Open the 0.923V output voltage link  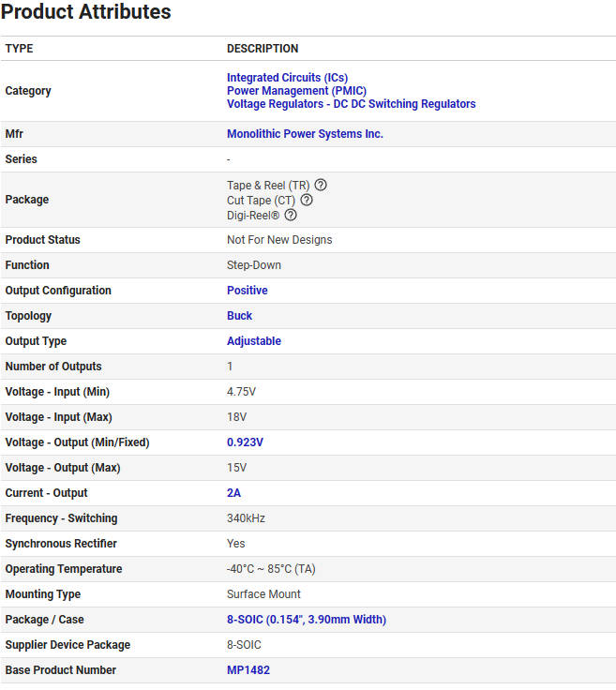coord(245,442)
